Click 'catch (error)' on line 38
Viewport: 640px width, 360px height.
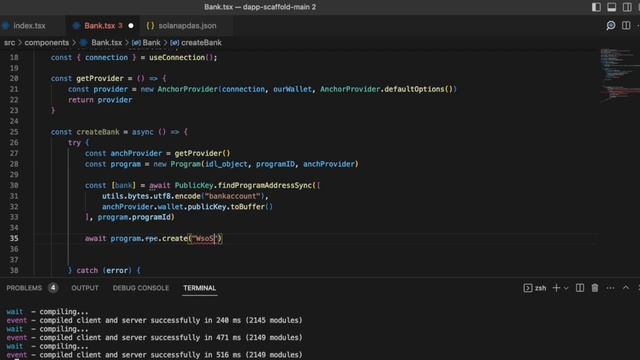coord(104,270)
